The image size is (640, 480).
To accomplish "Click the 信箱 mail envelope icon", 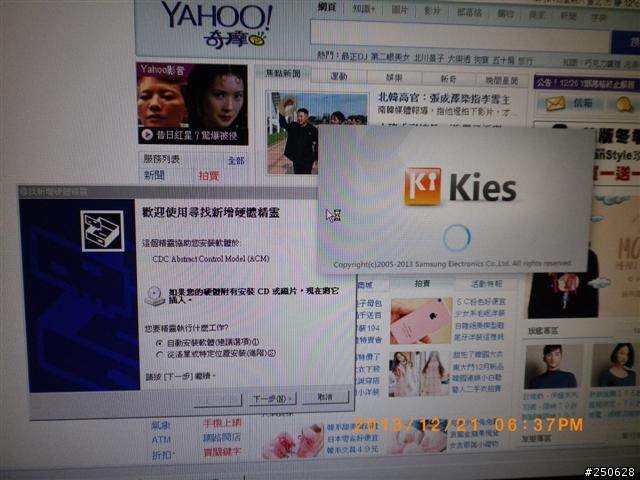I will (555, 103).
